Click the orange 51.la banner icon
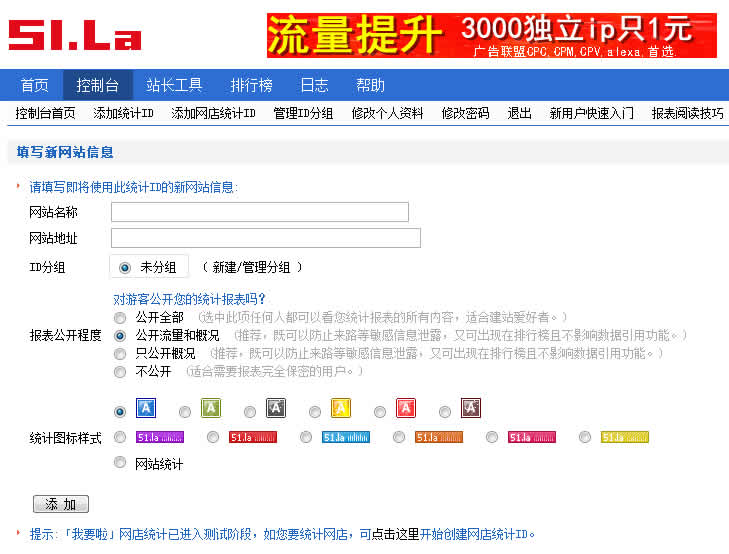Screen dimensions: 729x554 click(439, 437)
